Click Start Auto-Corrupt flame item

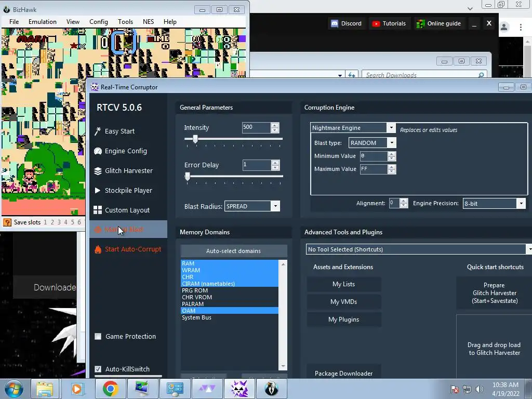point(128,249)
